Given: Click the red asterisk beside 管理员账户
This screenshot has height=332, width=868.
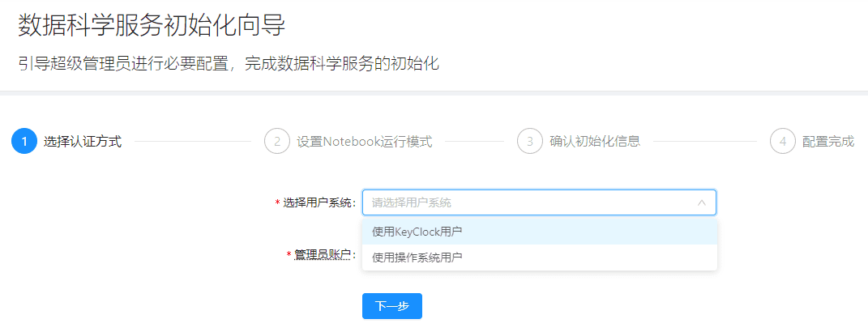Looking at the screenshot, I should (x=289, y=256).
